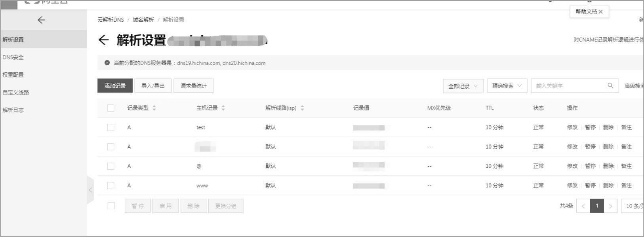
Task: Open the 10 条/页 page size dropdown
Action: pyautogui.click(x=634, y=206)
